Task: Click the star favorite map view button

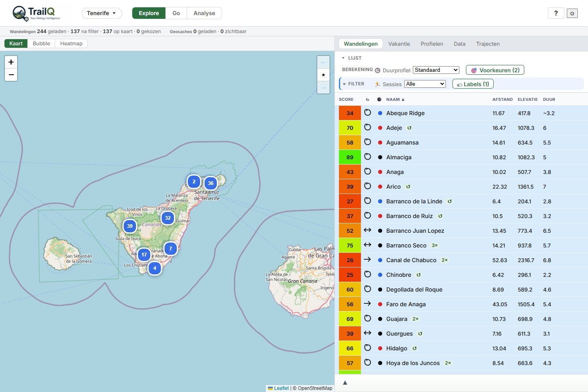Action: [x=323, y=75]
